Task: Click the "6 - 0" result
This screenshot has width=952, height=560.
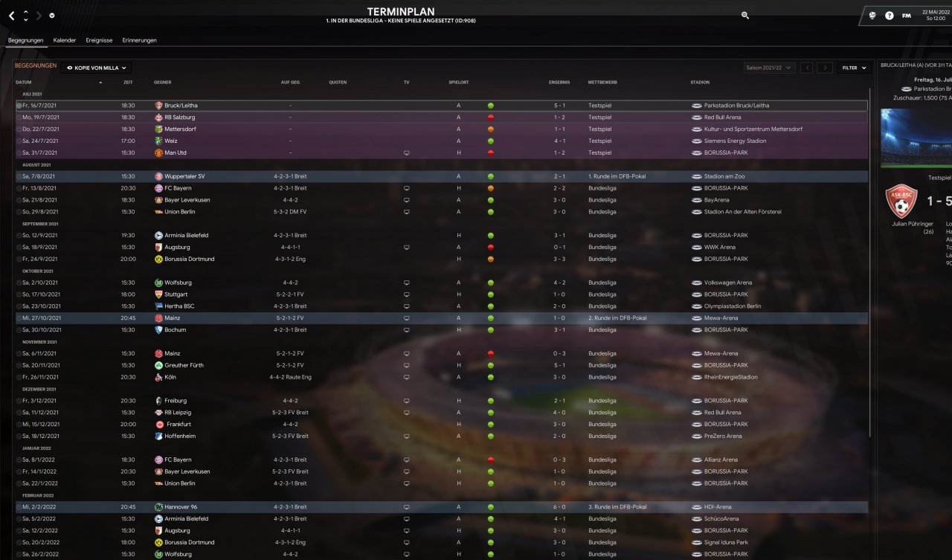Action: tap(559, 507)
